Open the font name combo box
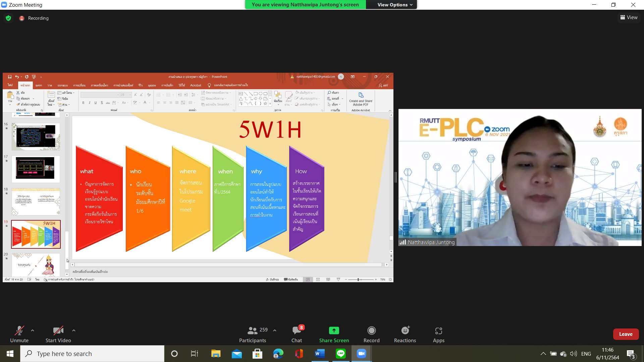Viewport: 644px width, 362px height. tap(100, 95)
